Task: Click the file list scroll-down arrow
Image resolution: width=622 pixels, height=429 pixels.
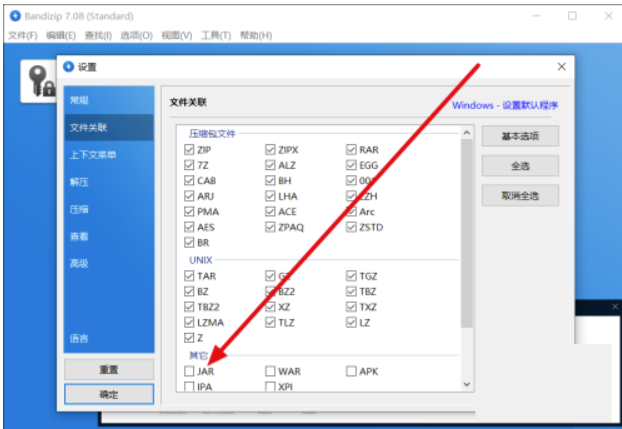Action: click(x=466, y=384)
